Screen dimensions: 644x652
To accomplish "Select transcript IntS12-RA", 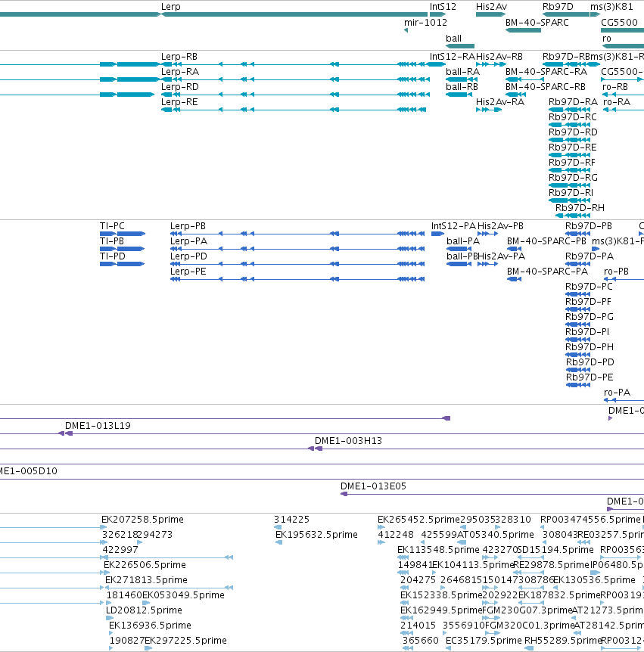I will 452,57.
